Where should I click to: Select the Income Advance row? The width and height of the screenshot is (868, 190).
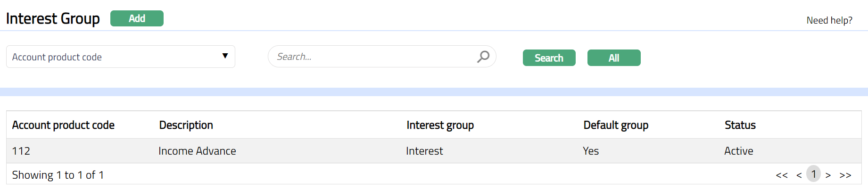click(x=197, y=151)
